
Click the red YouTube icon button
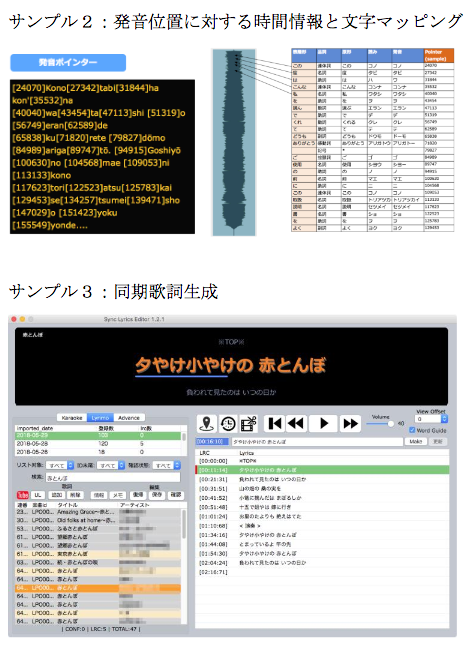(22, 495)
